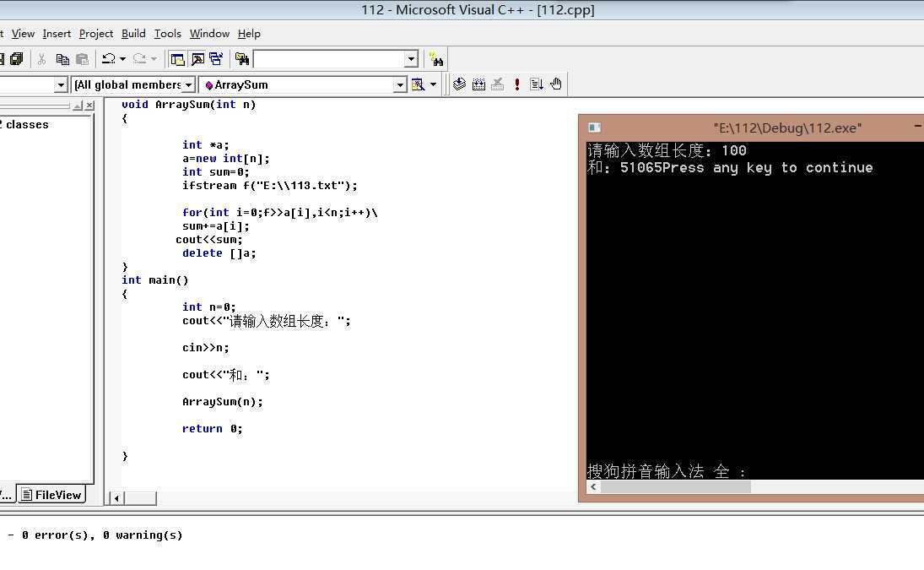
Task: Open the Help menu
Action: 249,34
